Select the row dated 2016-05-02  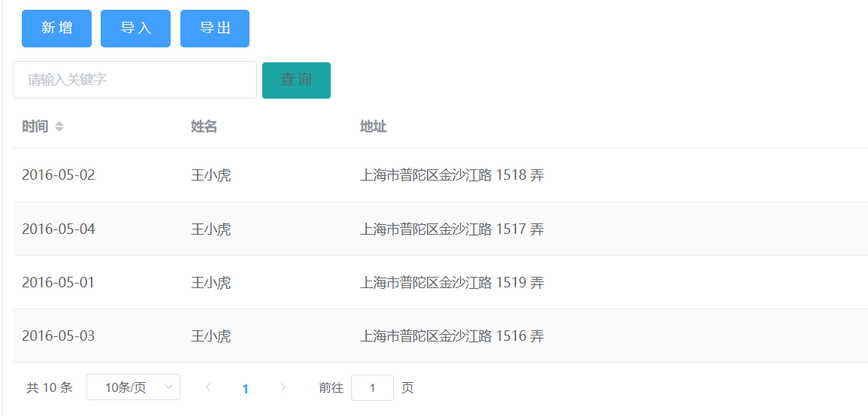tap(440, 175)
